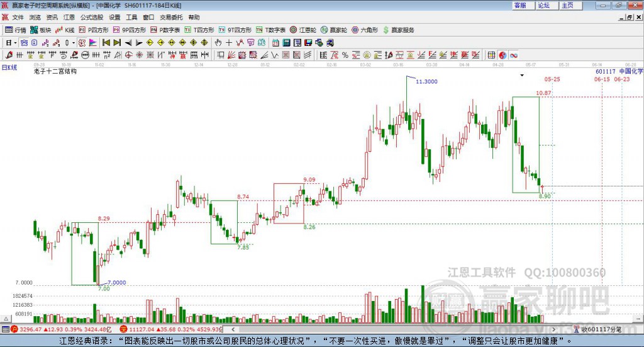Click the 论坛 forum button
Screen dimensions: 644x347
click(x=548, y=5)
